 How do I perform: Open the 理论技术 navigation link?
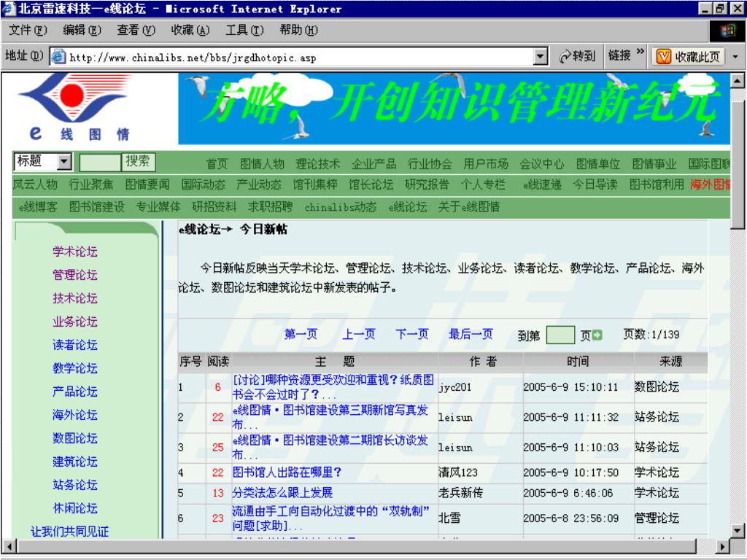(x=318, y=164)
